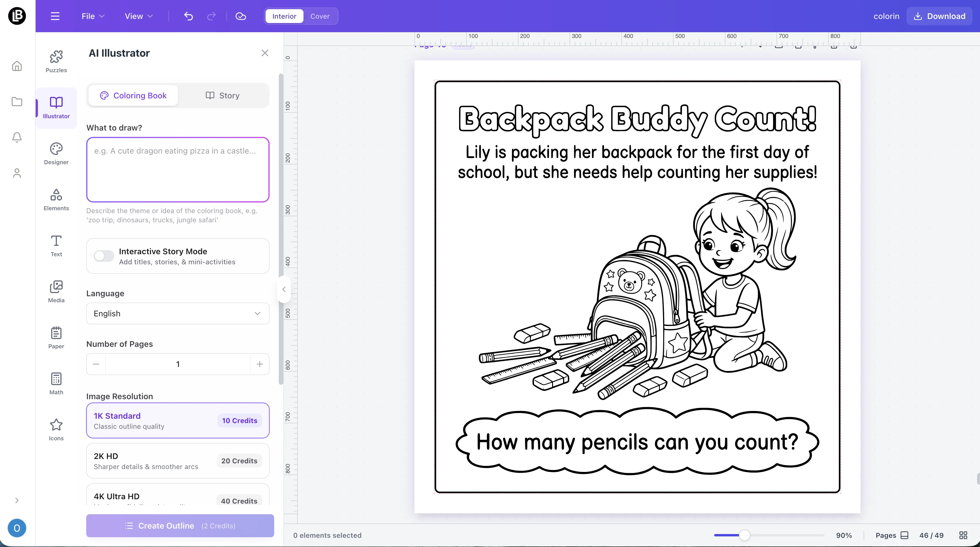The image size is (980, 547).
Task: Open the Paper panel
Action: [56, 338]
